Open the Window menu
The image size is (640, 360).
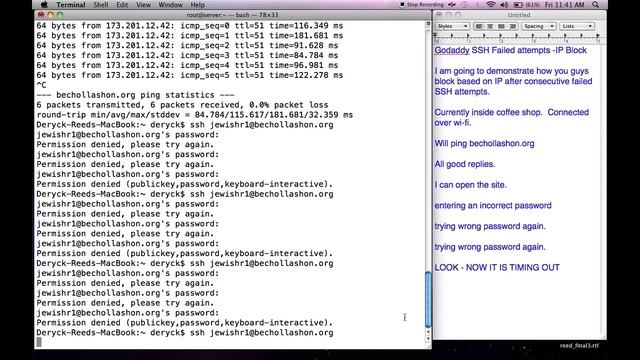(170, 5)
